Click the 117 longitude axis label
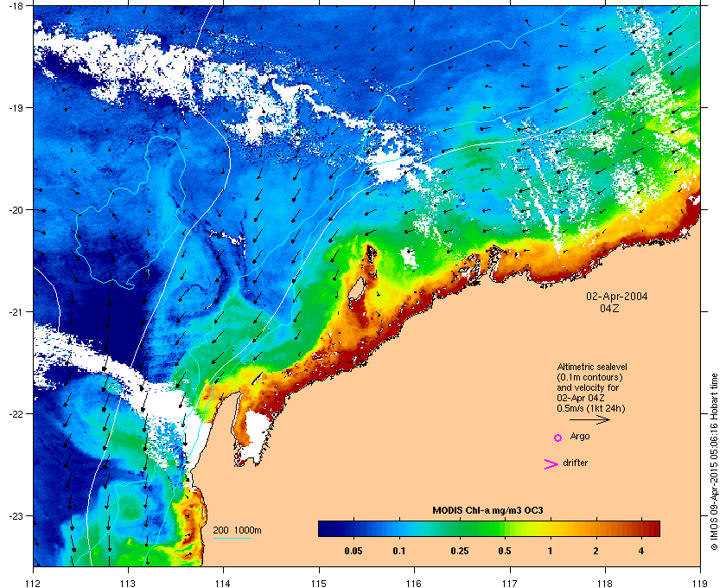This screenshot has height=588, width=726. pyautogui.click(x=510, y=583)
